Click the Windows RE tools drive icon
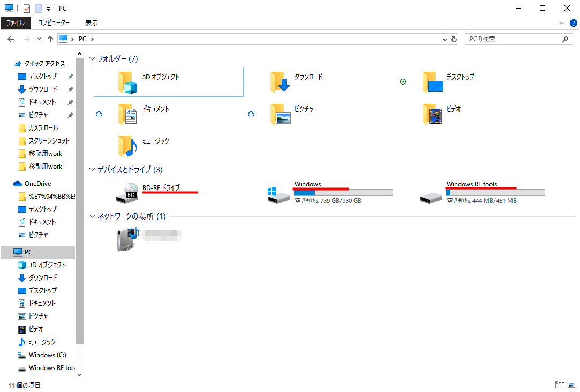 tap(431, 196)
